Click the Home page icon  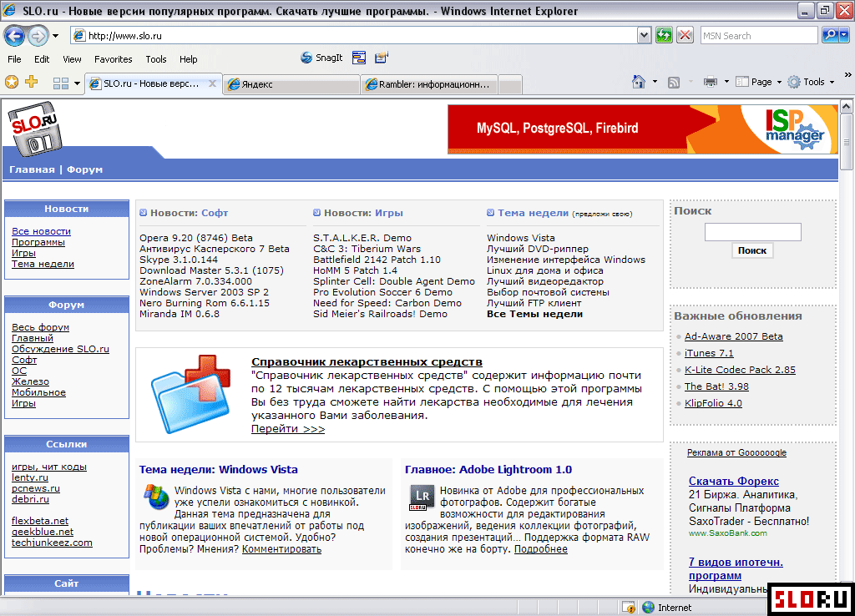point(639,82)
